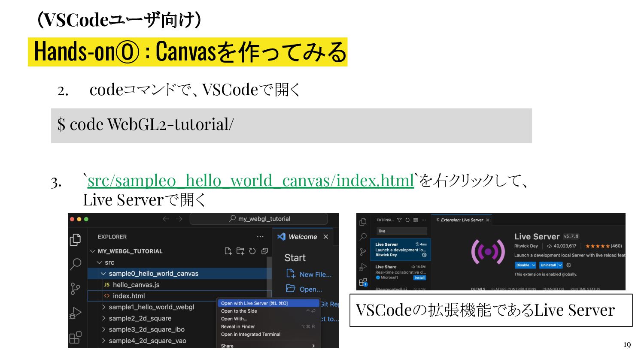Image resolution: width=644 pixels, height=362 pixels.
Task: Collapse the MY_WEBGL_TUTORIAL root section
Action: tap(93, 251)
